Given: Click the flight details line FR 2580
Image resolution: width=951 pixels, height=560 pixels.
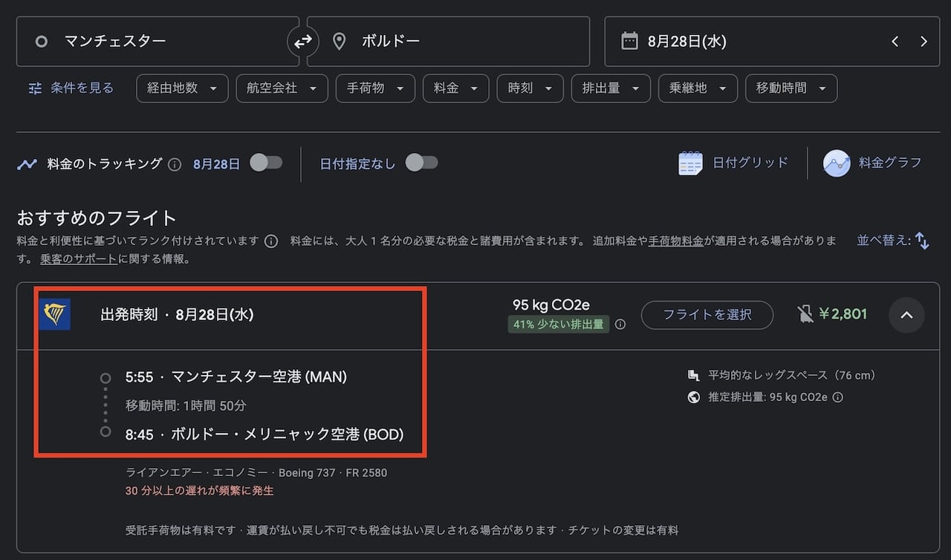Looking at the screenshot, I should coord(256,473).
